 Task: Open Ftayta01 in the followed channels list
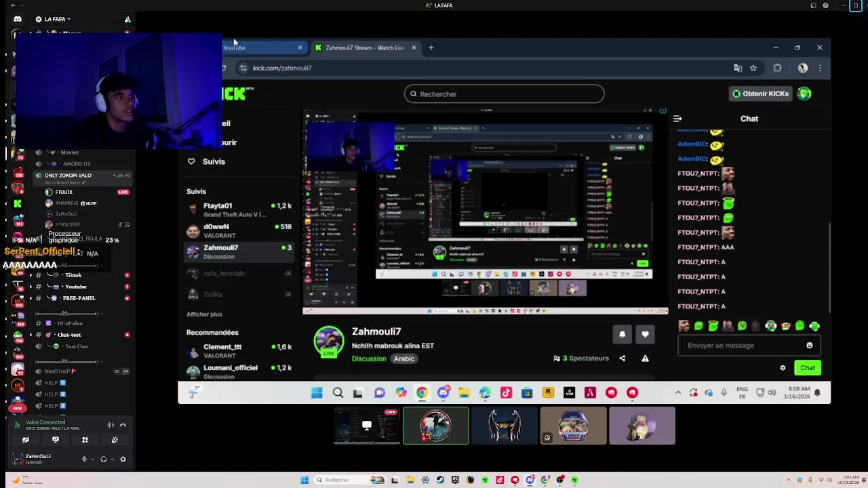[239, 210]
